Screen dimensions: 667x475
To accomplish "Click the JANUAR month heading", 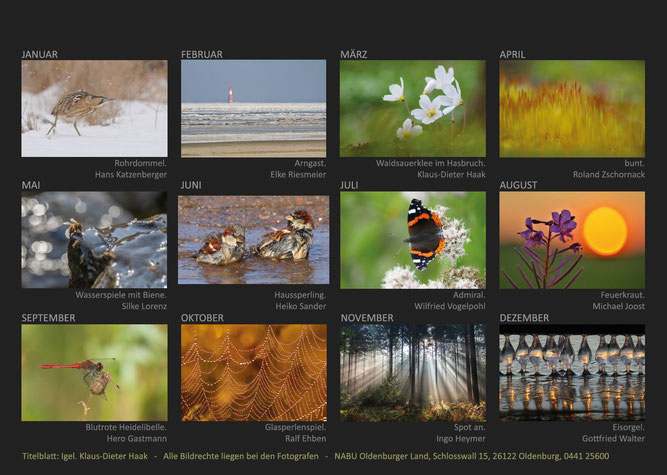I will pos(40,54).
